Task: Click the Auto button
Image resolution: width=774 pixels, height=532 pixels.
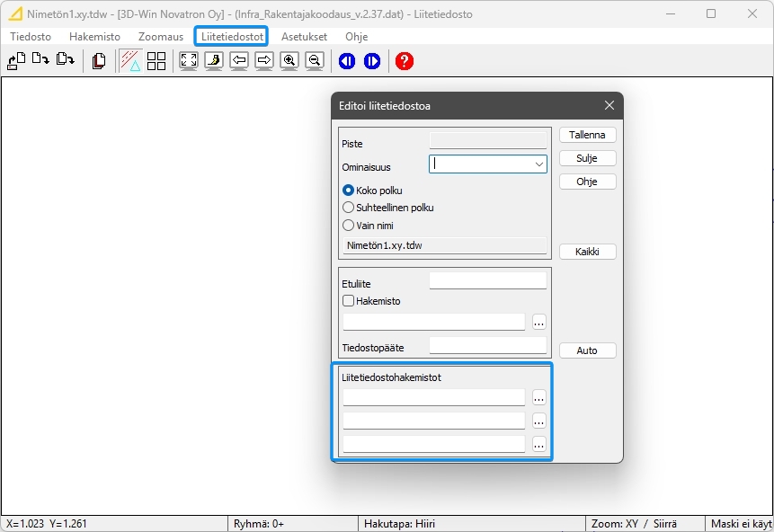Action: [x=587, y=350]
